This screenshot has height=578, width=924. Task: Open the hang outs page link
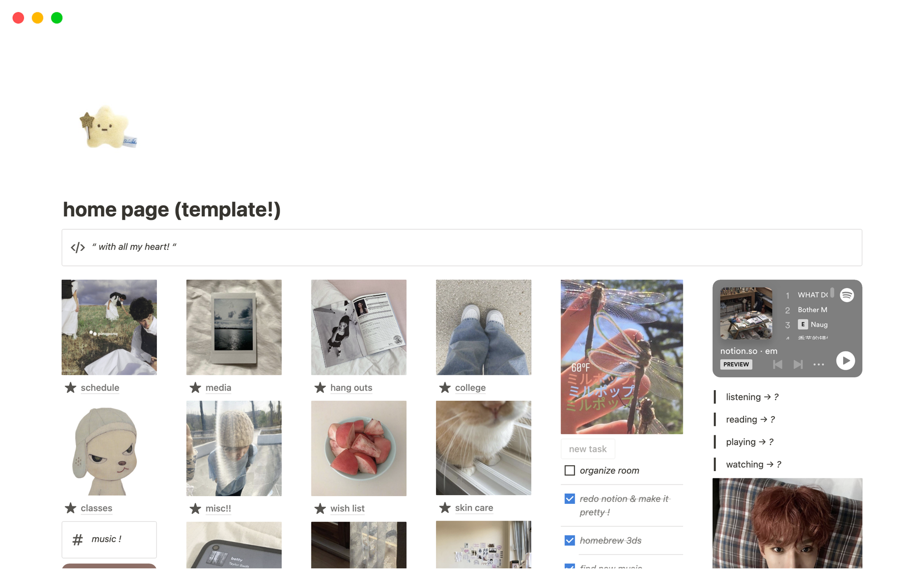coord(351,388)
